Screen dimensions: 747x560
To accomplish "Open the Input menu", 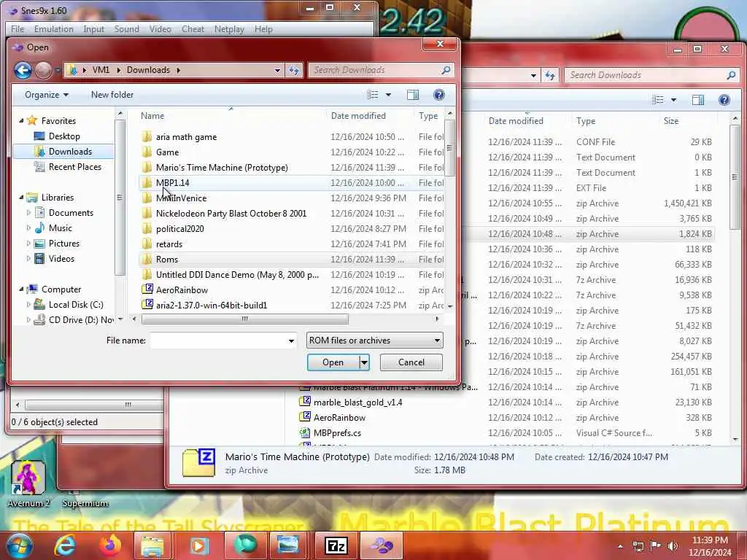I will point(94,29).
